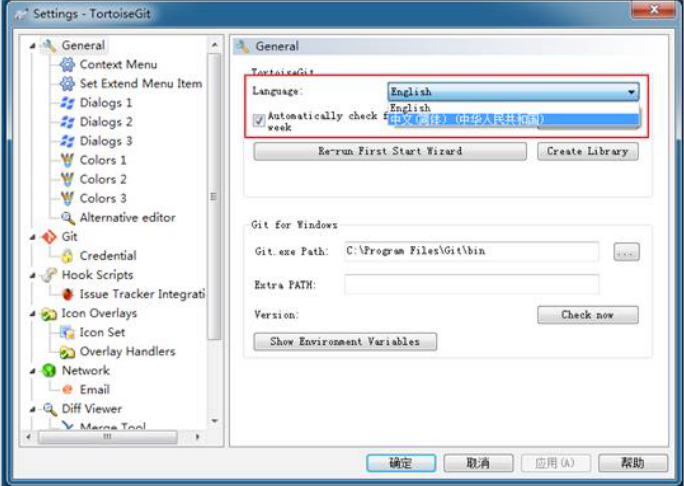Select Context Menu settings page
Image resolution: width=684 pixels, height=486 pixels.
pos(118,65)
